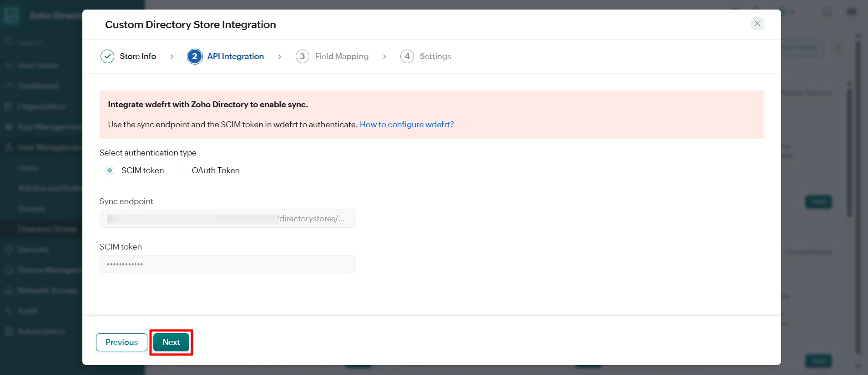Click the Sync endpoint field
This screenshot has height=375, width=868.
(x=227, y=219)
